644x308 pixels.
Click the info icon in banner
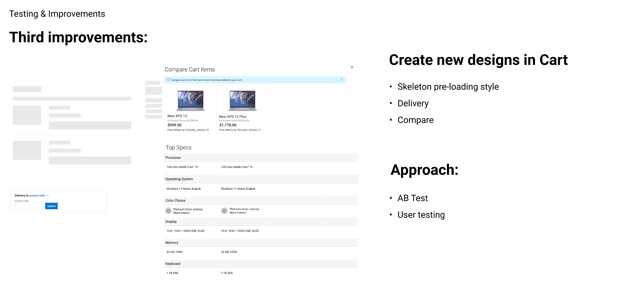[168, 80]
